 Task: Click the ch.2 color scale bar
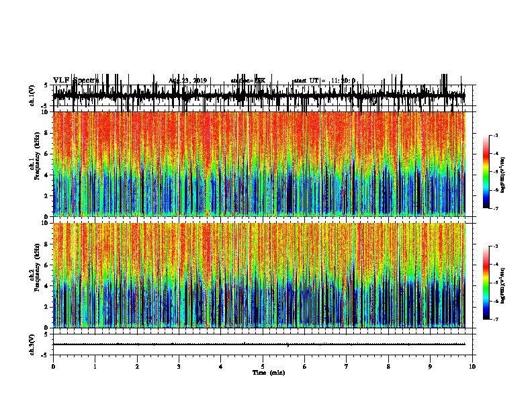pyautogui.click(x=486, y=283)
